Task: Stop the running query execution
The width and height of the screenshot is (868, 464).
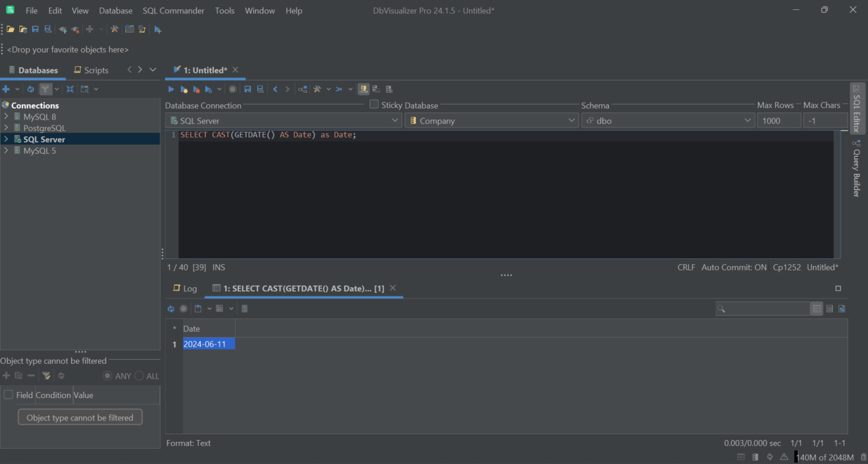Action: (232, 89)
